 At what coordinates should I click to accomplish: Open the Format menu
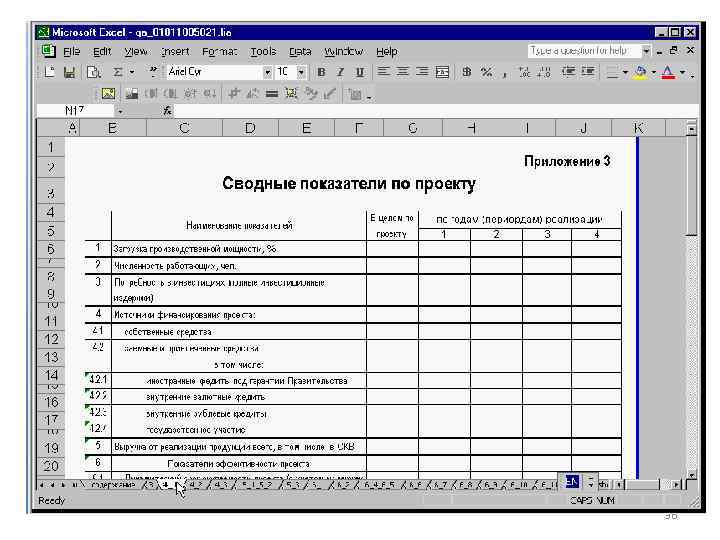pos(220,51)
